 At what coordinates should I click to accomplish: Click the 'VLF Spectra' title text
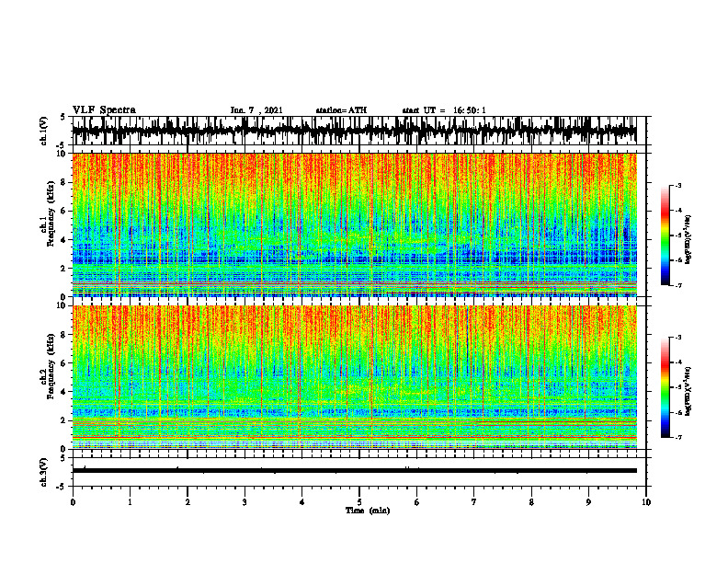click(x=104, y=110)
